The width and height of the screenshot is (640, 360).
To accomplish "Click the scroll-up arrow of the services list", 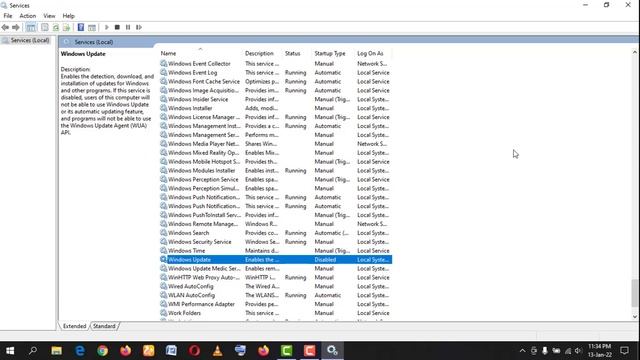I will 635,52.
